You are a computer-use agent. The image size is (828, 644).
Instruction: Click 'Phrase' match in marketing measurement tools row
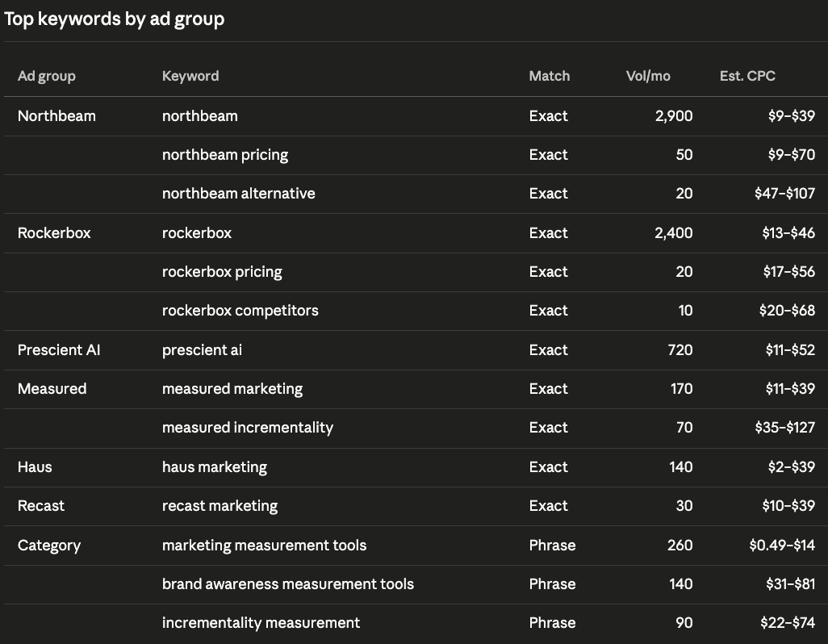552,546
